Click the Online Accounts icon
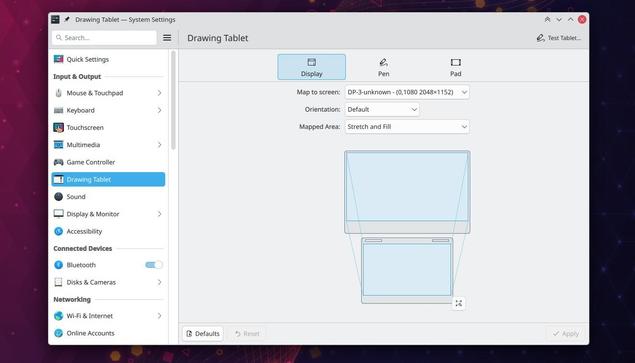Viewport: 635px width, 363px height. 58,333
